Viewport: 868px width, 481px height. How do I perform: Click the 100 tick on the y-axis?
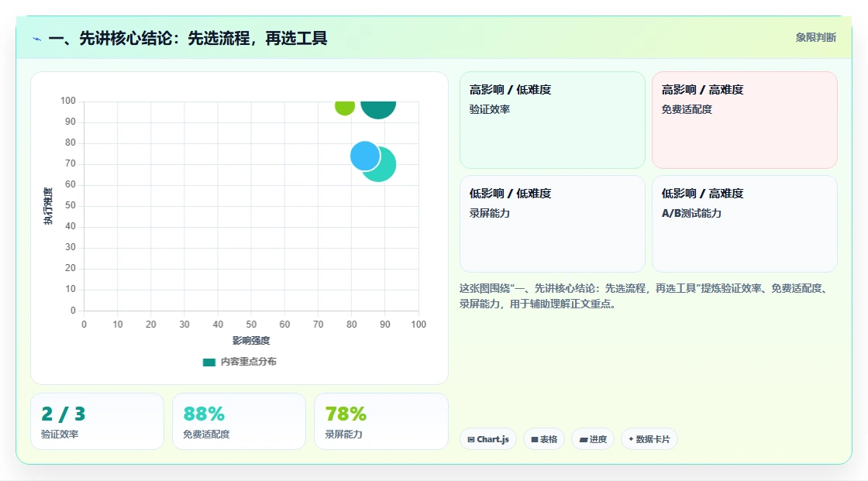68,101
